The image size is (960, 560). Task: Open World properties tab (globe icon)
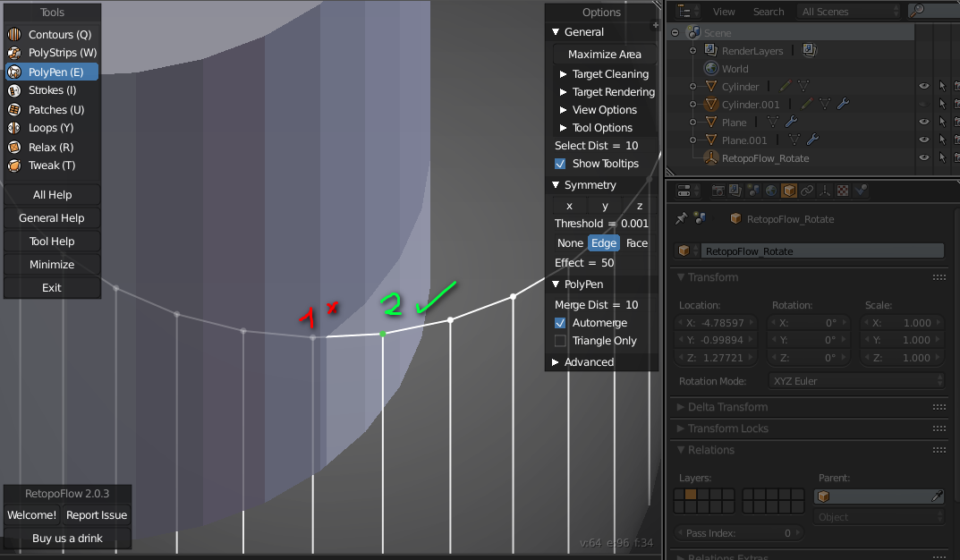pyautogui.click(x=771, y=191)
